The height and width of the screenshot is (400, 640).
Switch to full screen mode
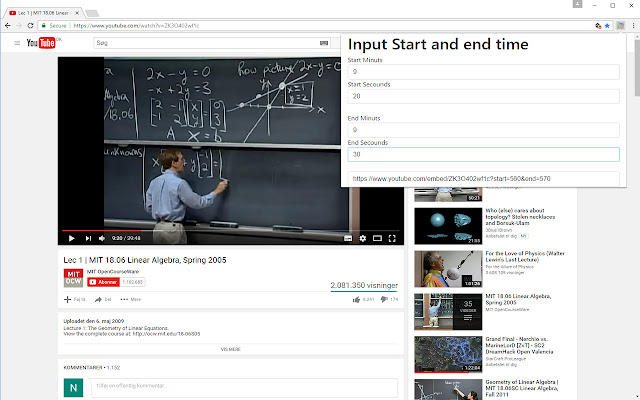tap(392, 238)
